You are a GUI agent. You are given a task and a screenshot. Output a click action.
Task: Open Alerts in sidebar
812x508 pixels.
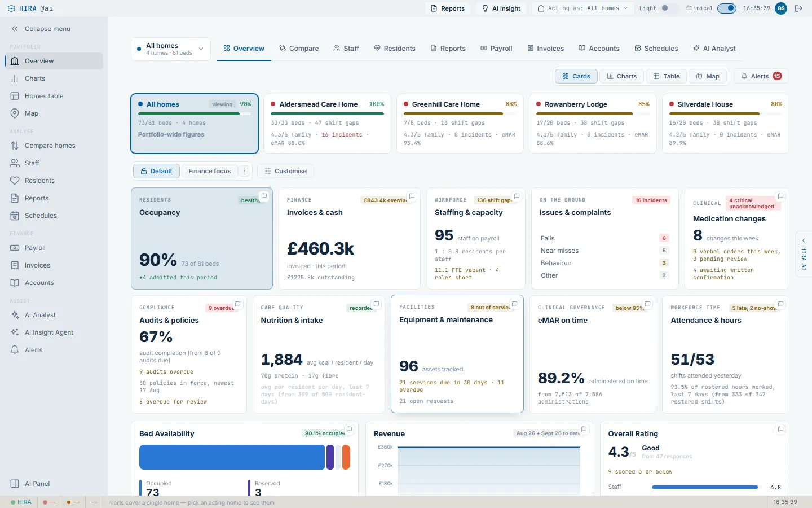point(54,350)
